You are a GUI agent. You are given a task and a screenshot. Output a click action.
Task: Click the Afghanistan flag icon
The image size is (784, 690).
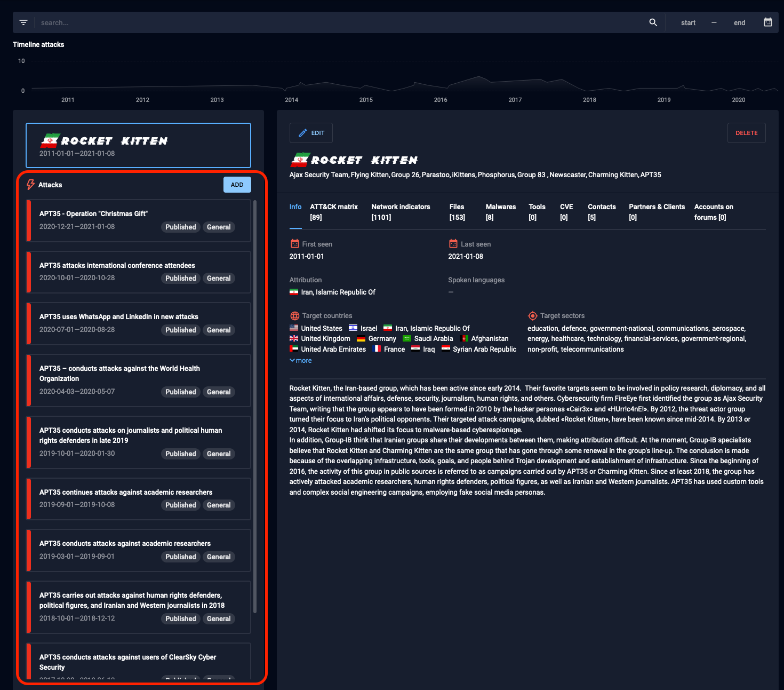464,338
